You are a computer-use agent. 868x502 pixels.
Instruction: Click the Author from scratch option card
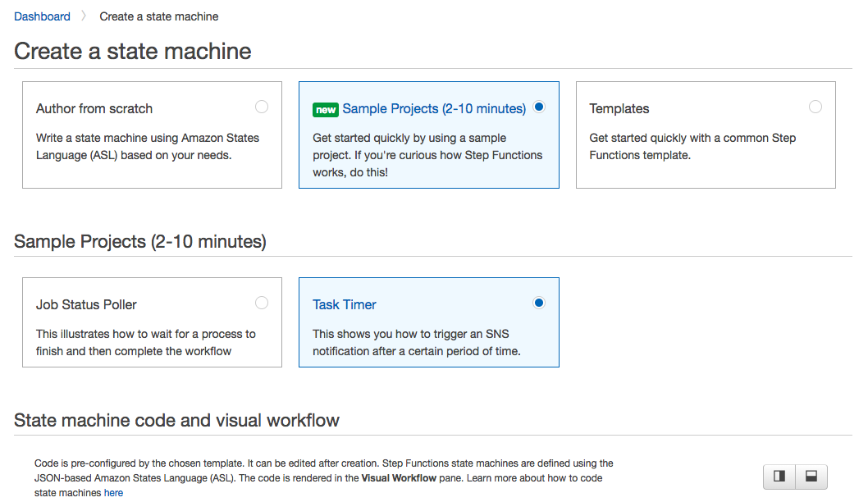[x=152, y=135]
